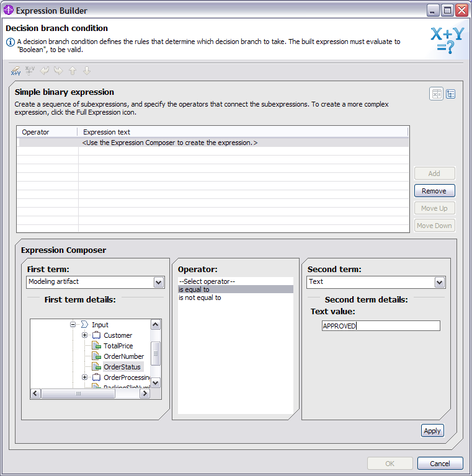
Task: Click the clear expression eraser icon
Action: coord(16,71)
